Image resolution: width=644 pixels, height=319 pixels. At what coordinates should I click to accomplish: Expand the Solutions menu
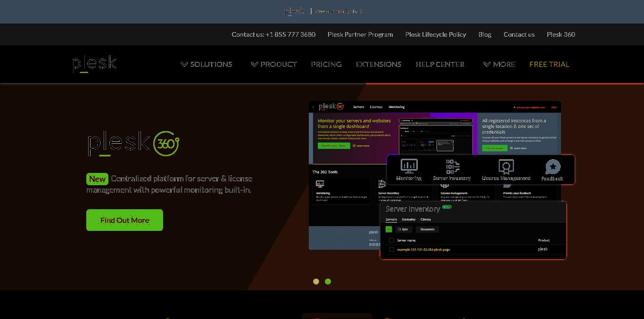coord(206,64)
